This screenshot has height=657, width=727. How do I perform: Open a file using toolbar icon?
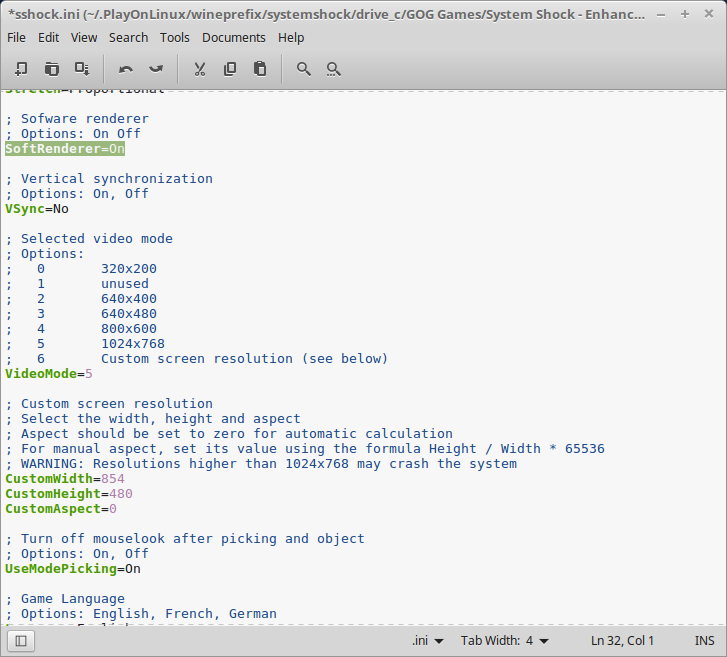[51, 69]
